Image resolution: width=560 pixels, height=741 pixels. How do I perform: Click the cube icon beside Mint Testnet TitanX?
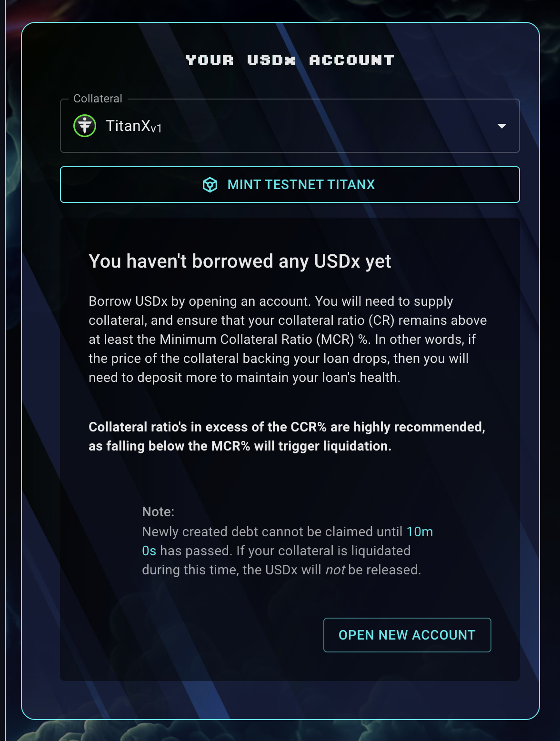coord(210,185)
